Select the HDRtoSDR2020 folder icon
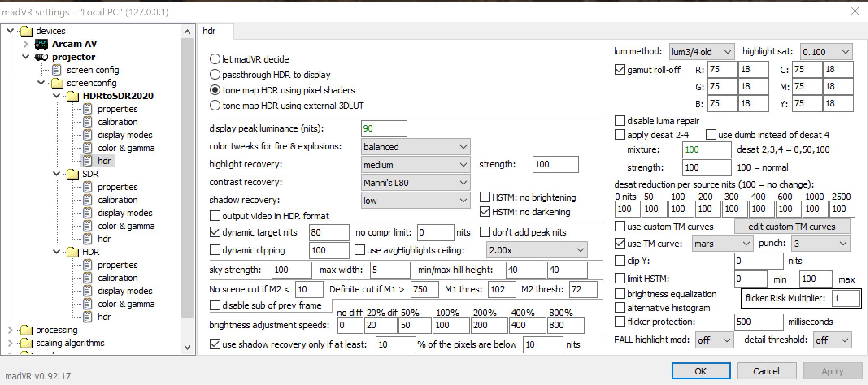Screen dimensions: 868x385 pyautogui.click(x=72, y=96)
